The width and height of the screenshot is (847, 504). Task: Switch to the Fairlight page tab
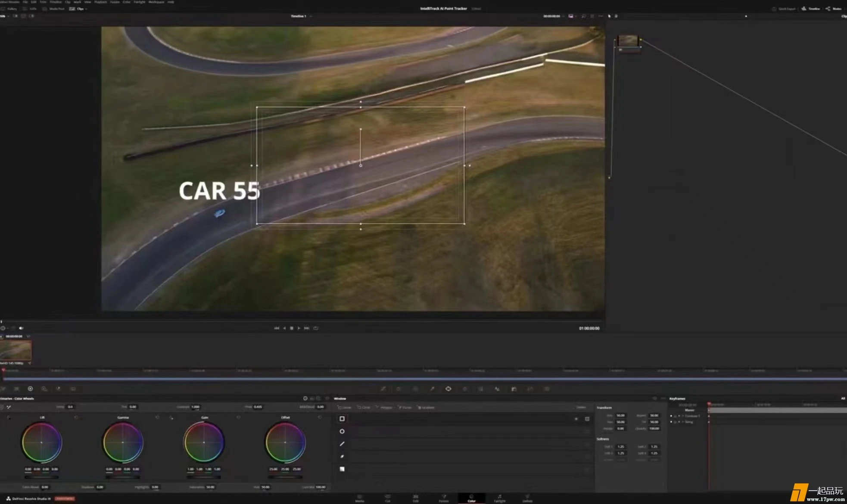point(499,498)
